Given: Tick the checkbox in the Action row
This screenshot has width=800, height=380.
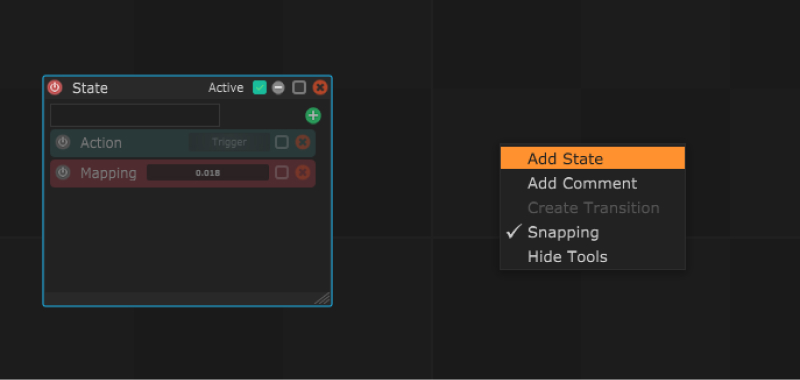Looking at the screenshot, I should [282, 142].
